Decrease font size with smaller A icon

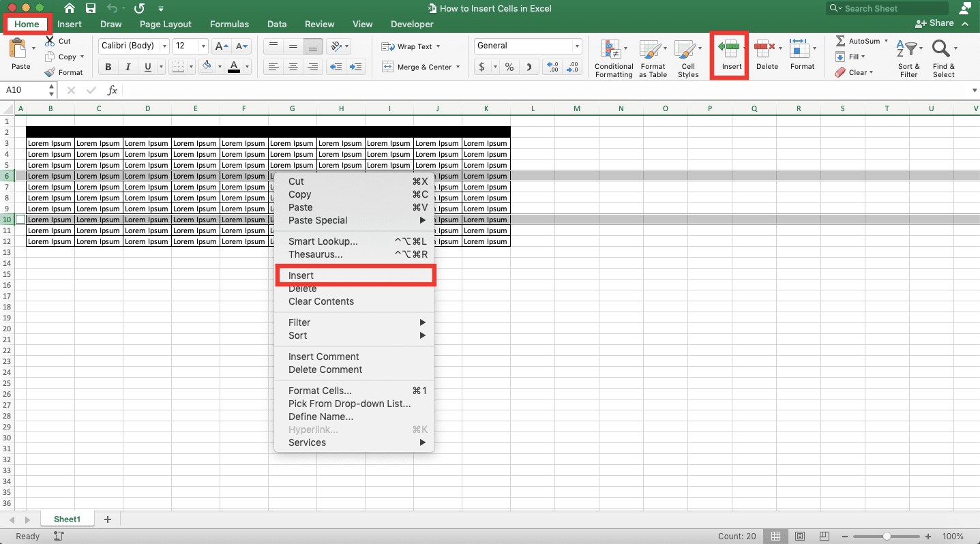242,46
